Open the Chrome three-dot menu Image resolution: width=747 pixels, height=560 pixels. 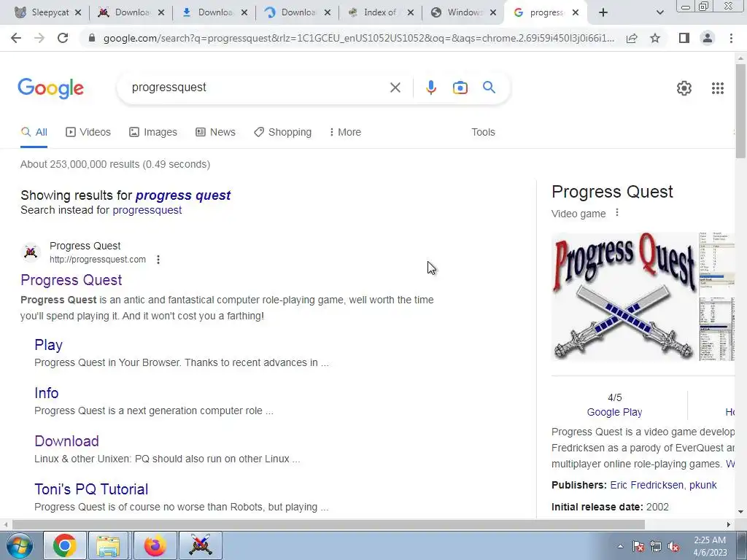coord(731,38)
